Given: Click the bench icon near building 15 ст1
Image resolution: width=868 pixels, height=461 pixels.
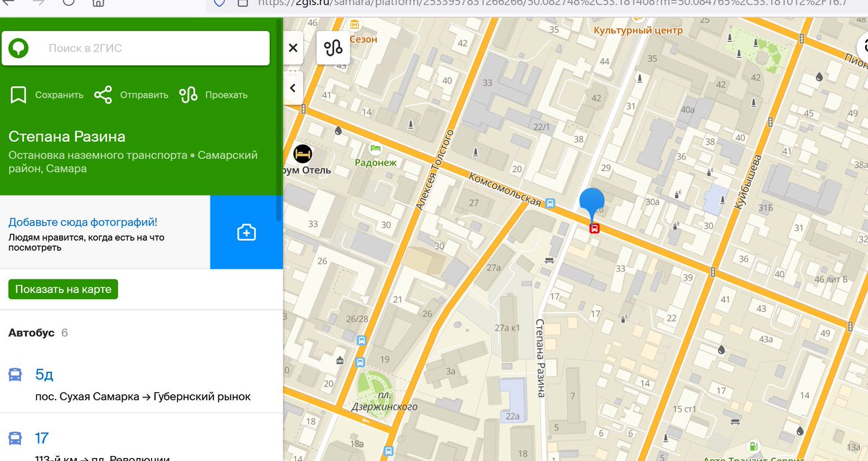Looking at the screenshot, I should pos(735,422).
